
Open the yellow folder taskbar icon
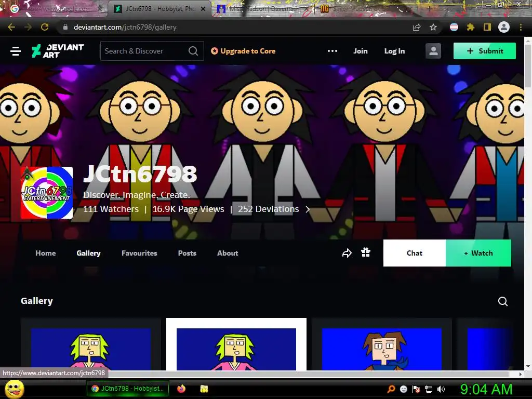pos(204,389)
